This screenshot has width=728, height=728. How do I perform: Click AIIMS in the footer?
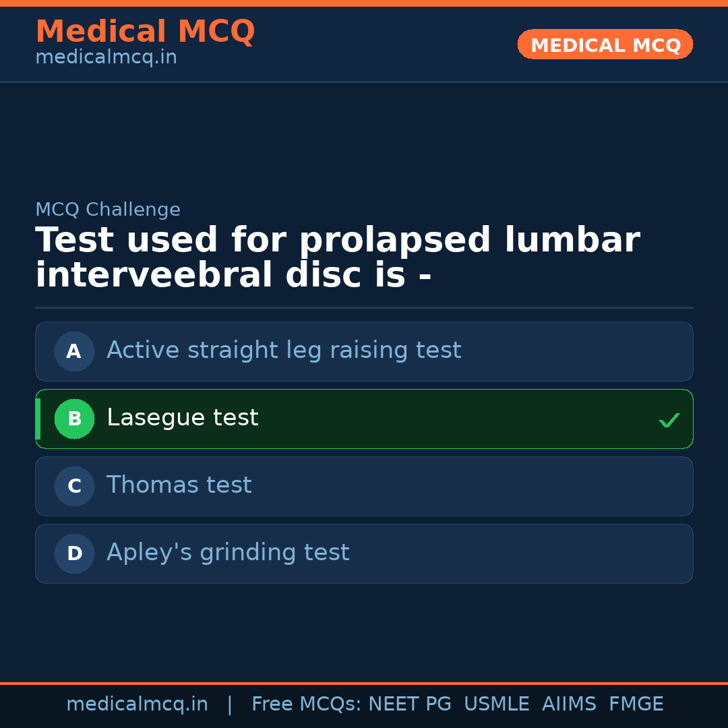coord(569,704)
